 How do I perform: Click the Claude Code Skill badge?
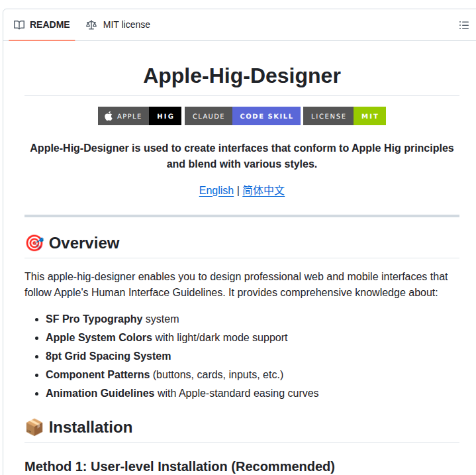click(242, 116)
